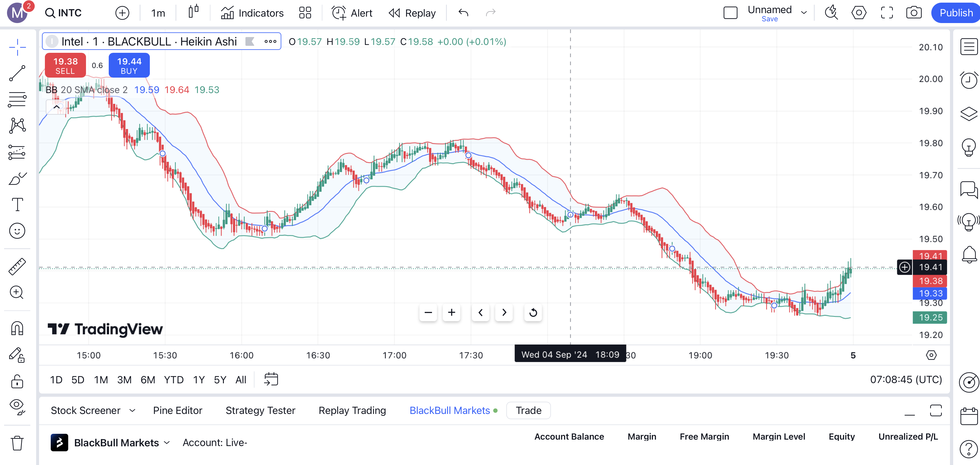980x465 pixels.
Task: Activate the zoom in tool
Action: tap(17, 292)
